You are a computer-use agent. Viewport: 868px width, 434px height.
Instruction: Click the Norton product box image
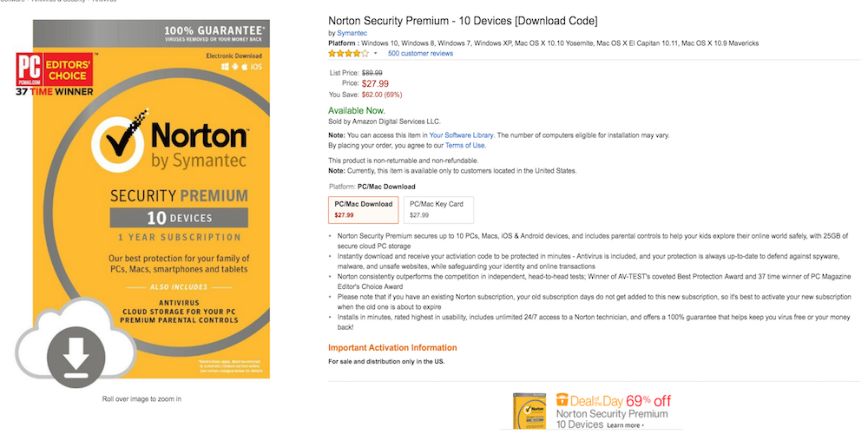click(x=151, y=200)
